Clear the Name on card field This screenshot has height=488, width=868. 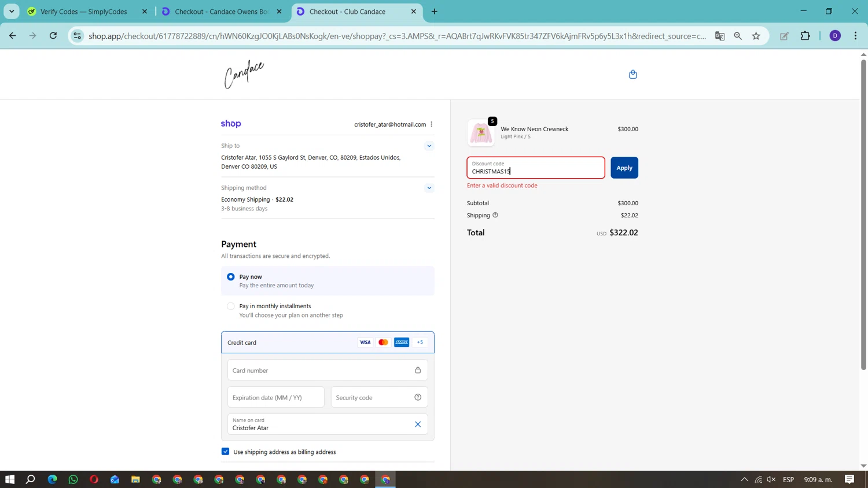tap(418, 424)
